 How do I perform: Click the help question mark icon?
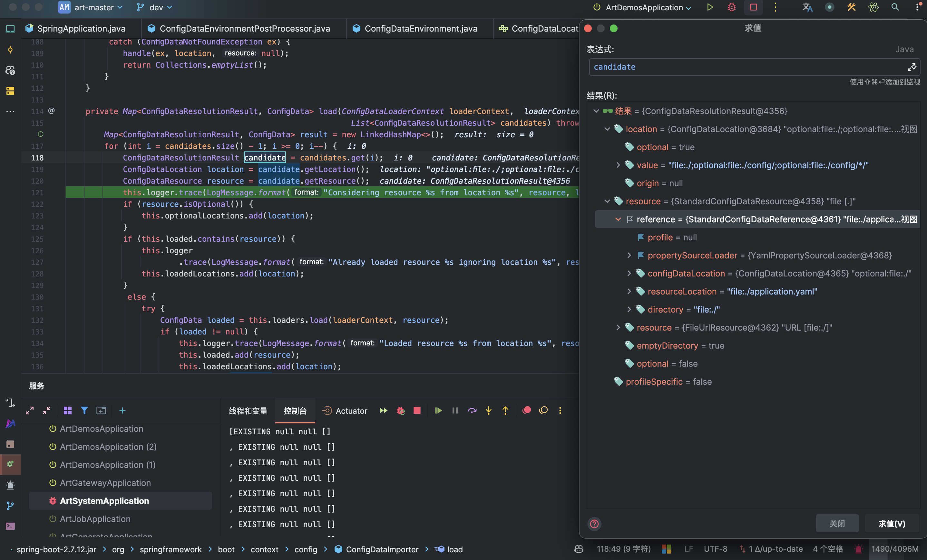point(594,524)
